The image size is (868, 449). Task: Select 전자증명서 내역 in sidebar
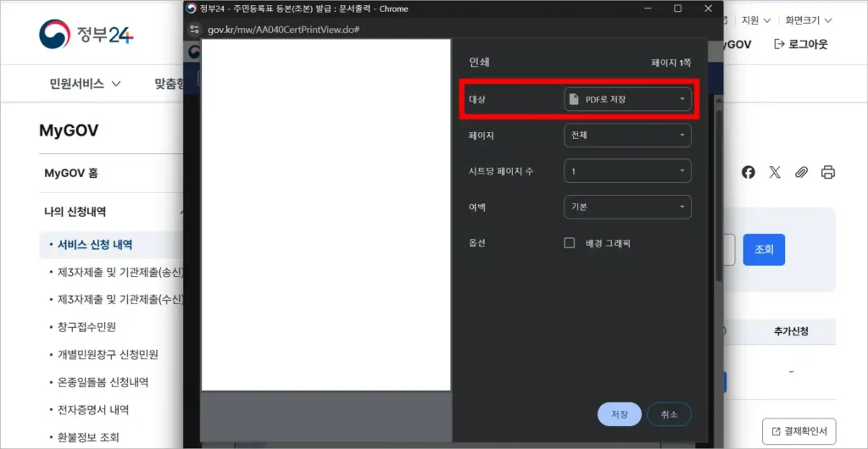93,410
